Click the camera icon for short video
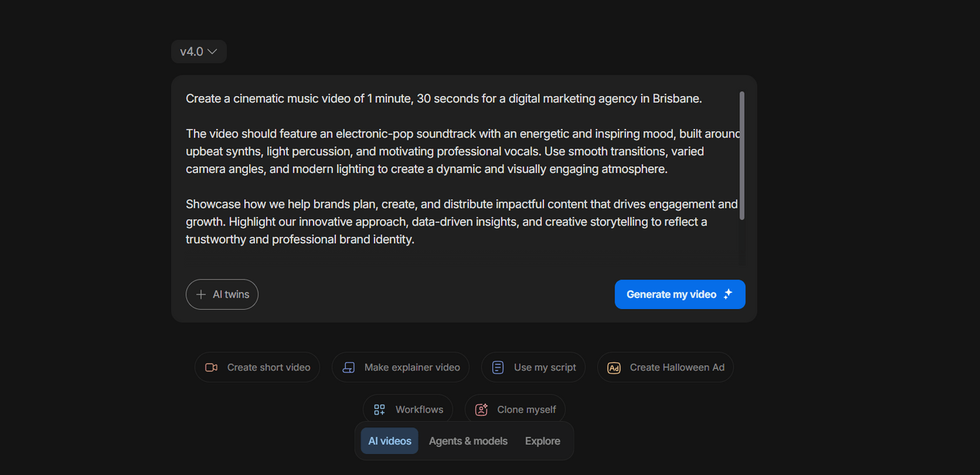The width and height of the screenshot is (980, 475). (x=211, y=368)
